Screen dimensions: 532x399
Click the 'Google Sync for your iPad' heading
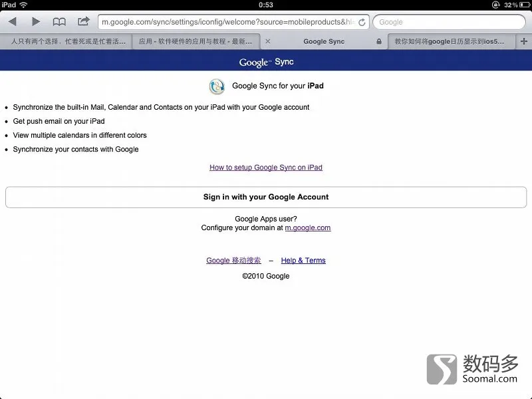(x=278, y=86)
